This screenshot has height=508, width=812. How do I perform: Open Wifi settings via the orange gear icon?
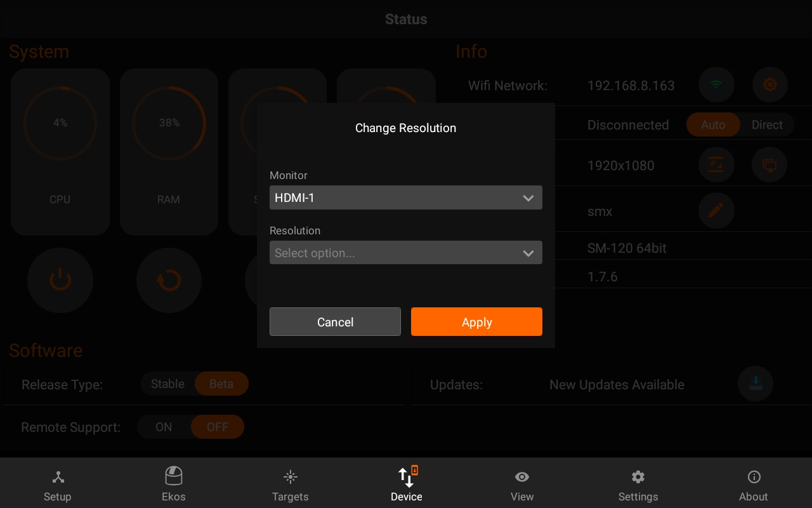click(x=770, y=84)
